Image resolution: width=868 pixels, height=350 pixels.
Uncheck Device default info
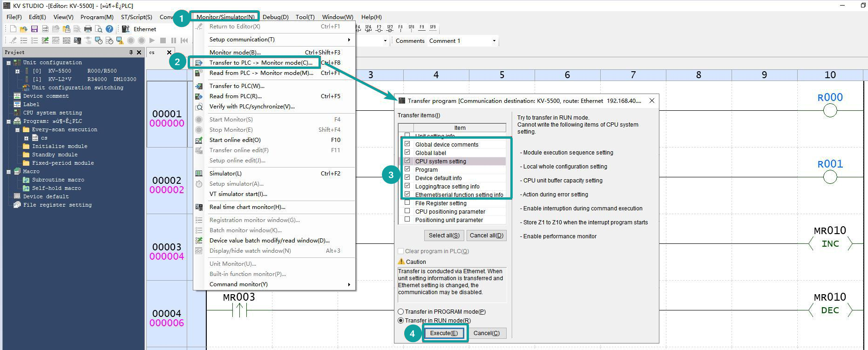407,178
